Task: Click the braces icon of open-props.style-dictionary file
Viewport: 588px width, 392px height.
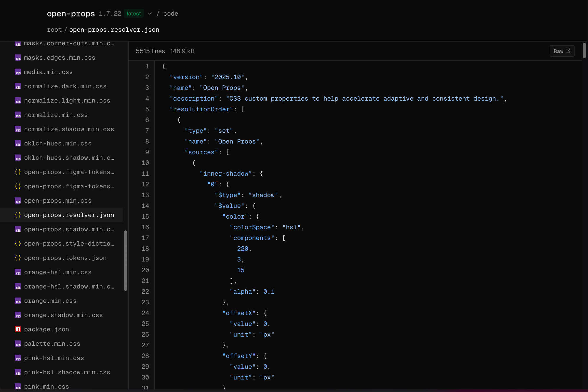Action: pyautogui.click(x=18, y=243)
